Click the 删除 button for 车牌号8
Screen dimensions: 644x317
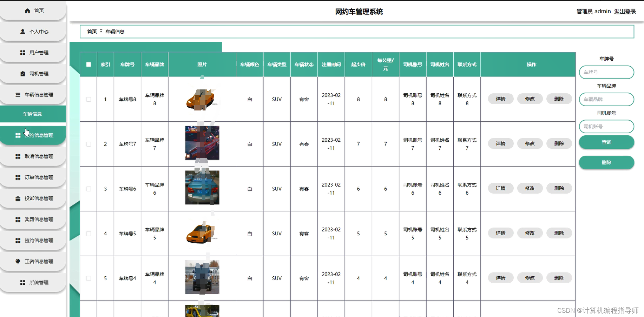click(x=559, y=99)
